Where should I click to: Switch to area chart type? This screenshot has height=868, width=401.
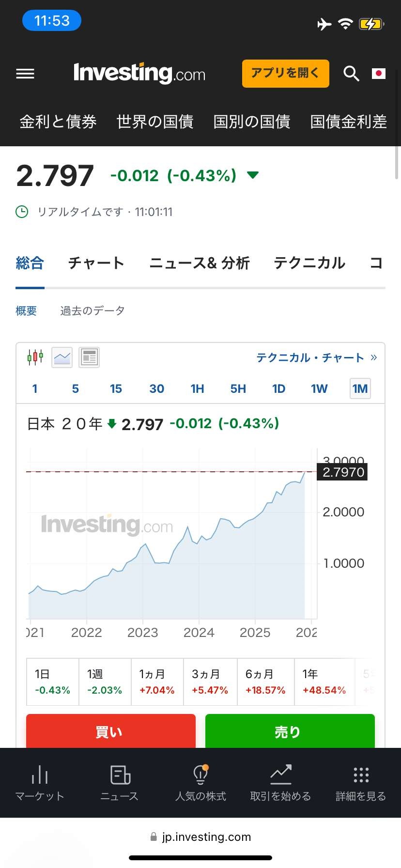(62, 357)
